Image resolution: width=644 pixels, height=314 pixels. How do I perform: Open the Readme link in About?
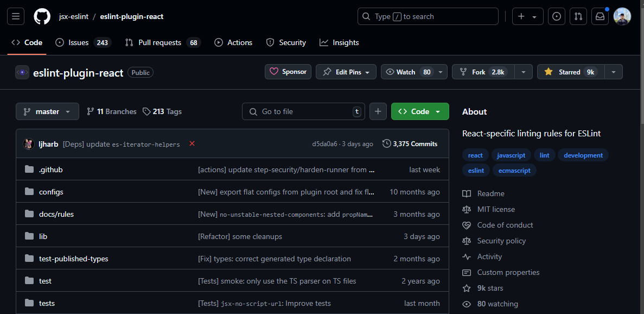point(483,193)
